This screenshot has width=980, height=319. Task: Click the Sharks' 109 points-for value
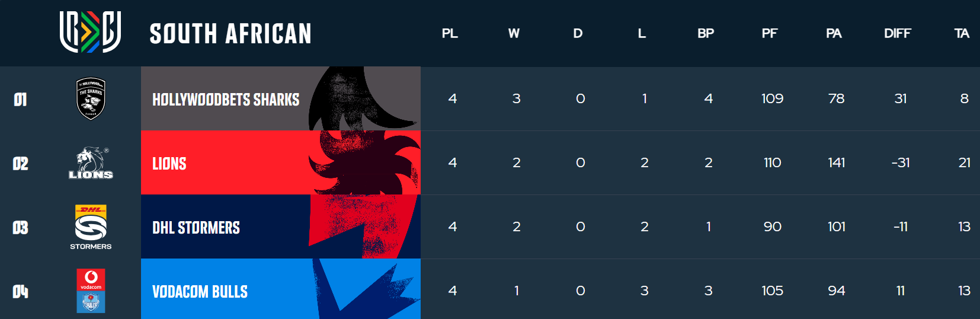click(x=772, y=98)
